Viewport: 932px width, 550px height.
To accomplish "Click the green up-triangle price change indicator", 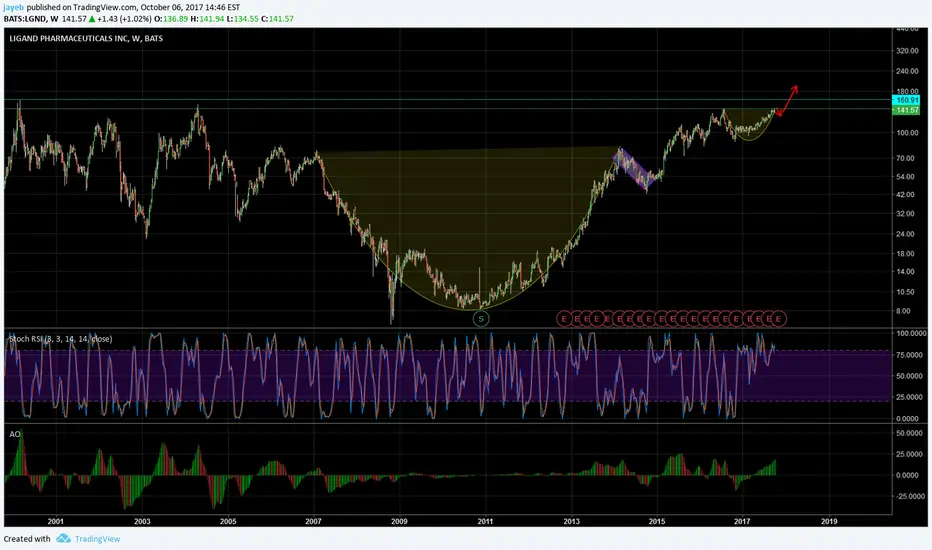I will [x=92, y=18].
